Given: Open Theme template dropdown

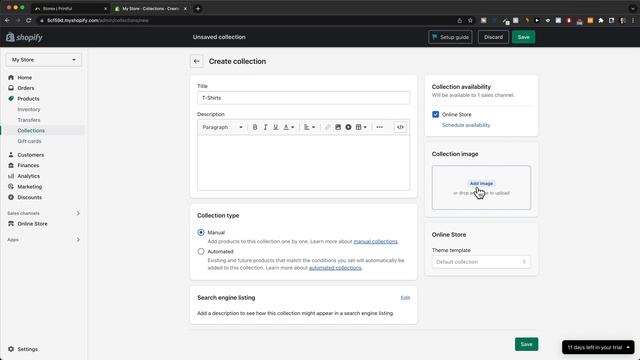Looking at the screenshot, I should [x=481, y=262].
